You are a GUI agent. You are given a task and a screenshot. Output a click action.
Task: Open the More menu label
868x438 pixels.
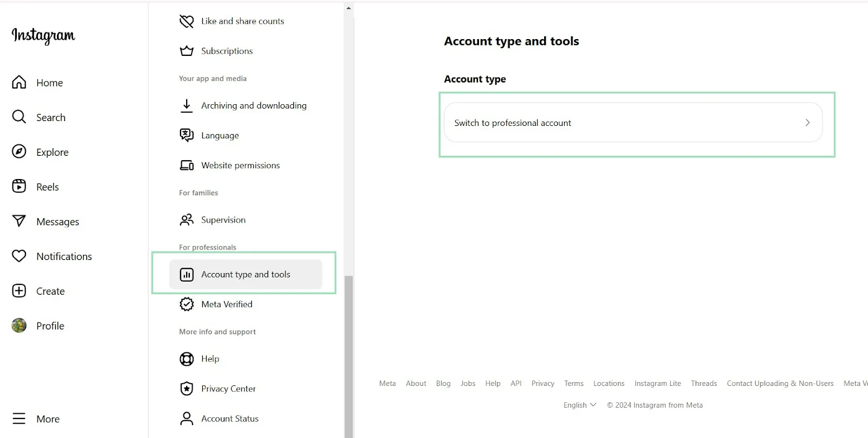pyautogui.click(x=48, y=419)
